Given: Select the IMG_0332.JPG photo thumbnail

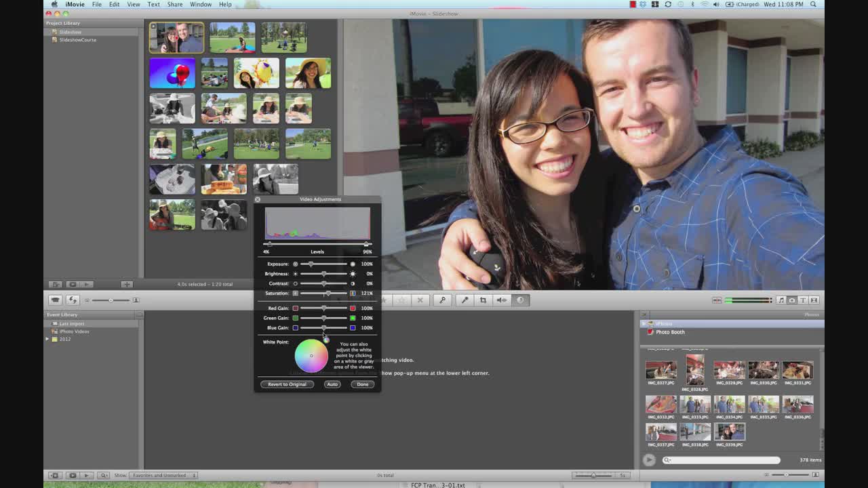Looking at the screenshot, I should click(x=661, y=404).
